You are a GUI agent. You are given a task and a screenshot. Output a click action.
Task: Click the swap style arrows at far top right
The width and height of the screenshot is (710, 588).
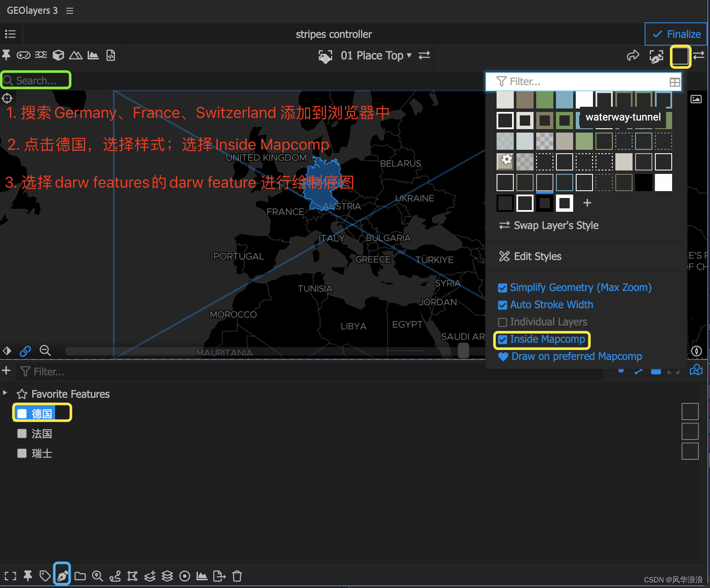[x=699, y=55]
